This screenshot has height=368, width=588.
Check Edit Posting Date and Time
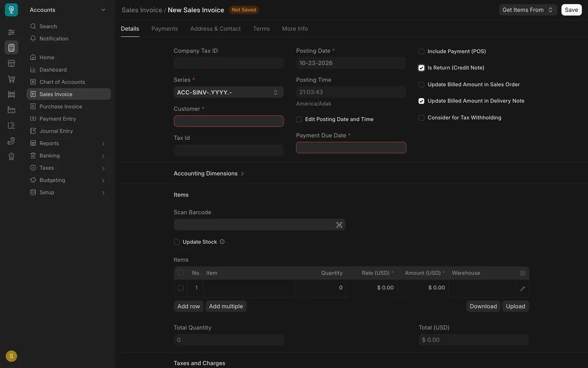(x=299, y=119)
